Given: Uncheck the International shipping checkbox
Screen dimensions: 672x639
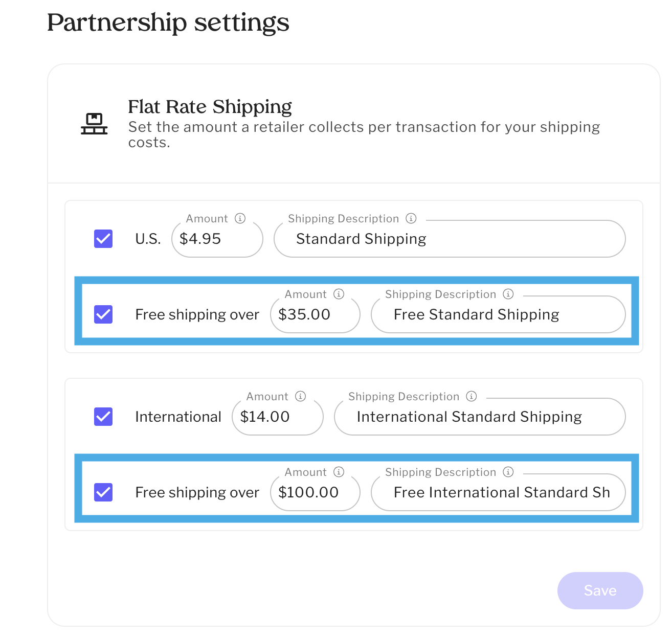Looking at the screenshot, I should click(103, 417).
